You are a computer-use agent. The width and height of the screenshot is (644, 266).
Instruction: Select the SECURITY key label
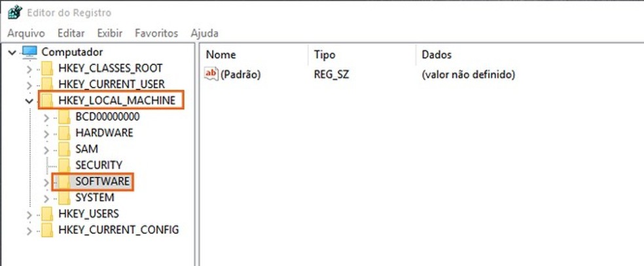click(99, 165)
